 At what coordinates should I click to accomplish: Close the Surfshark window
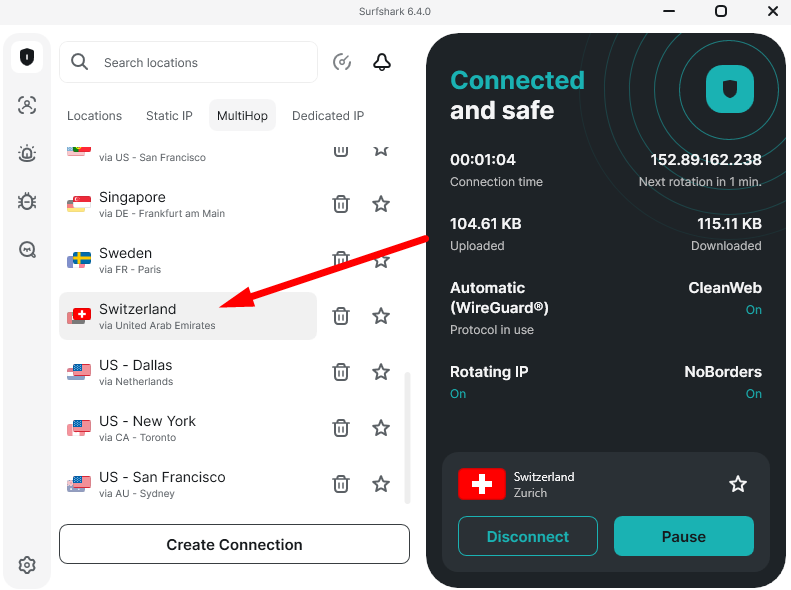click(x=772, y=11)
